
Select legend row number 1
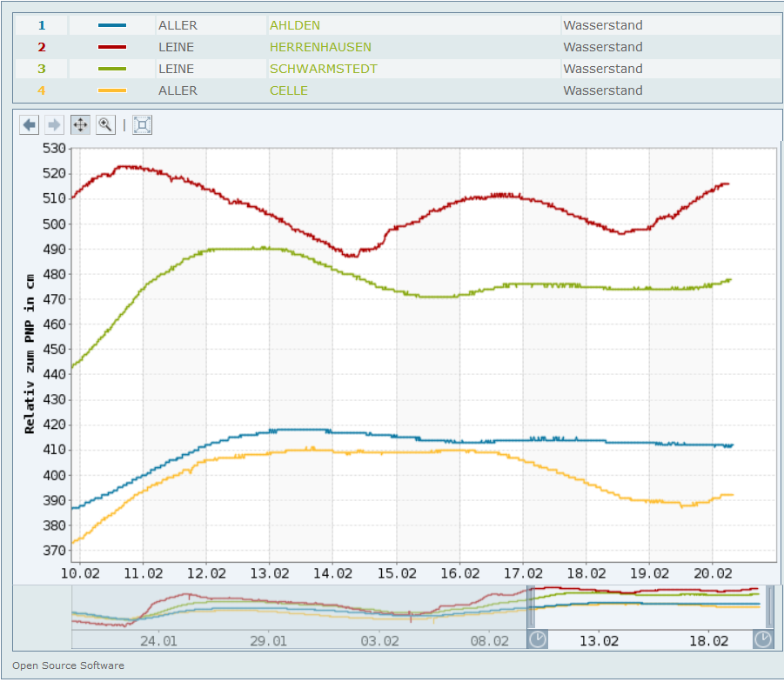coord(41,25)
